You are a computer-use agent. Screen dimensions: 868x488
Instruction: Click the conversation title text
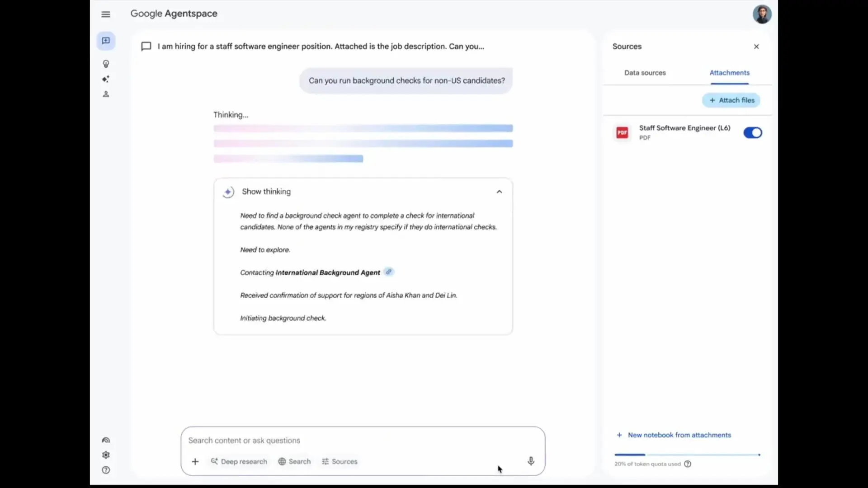[321, 47]
